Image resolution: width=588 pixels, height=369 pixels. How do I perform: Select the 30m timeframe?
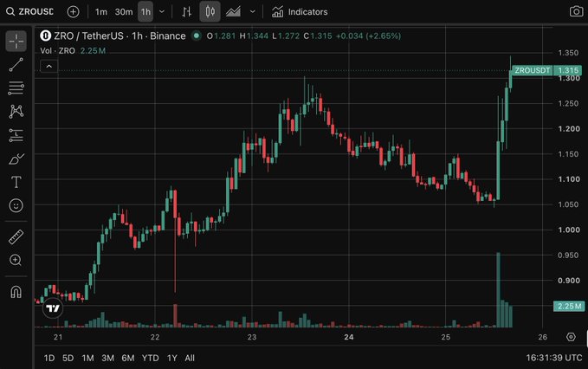click(x=124, y=11)
